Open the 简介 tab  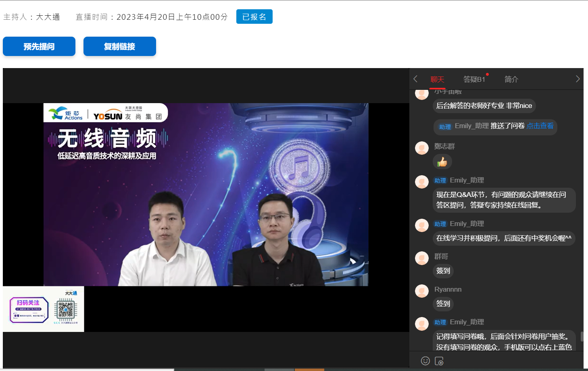pyautogui.click(x=511, y=79)
